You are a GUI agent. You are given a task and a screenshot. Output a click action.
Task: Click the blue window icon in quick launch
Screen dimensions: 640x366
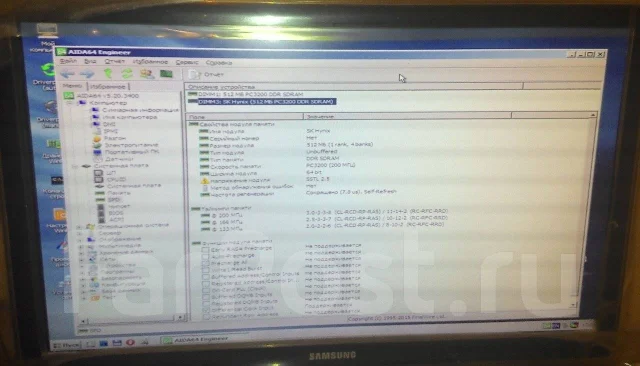point(104,344)
